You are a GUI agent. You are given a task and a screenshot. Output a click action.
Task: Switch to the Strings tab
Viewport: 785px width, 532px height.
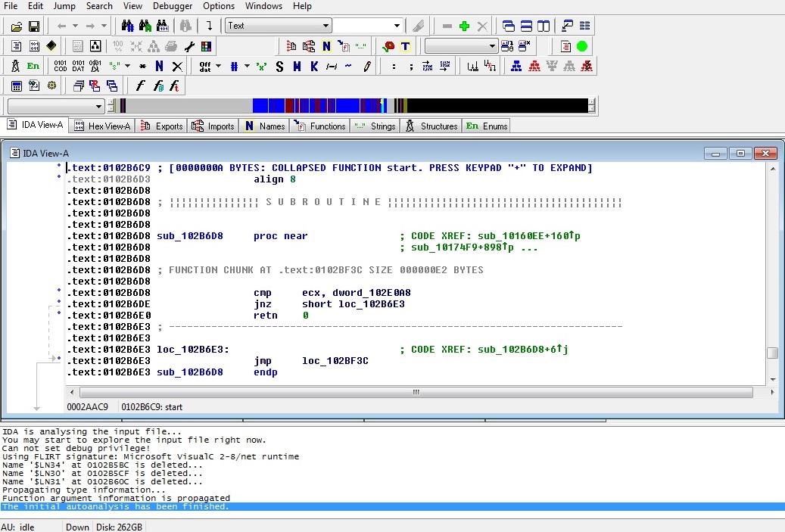[x=375, y=126]
